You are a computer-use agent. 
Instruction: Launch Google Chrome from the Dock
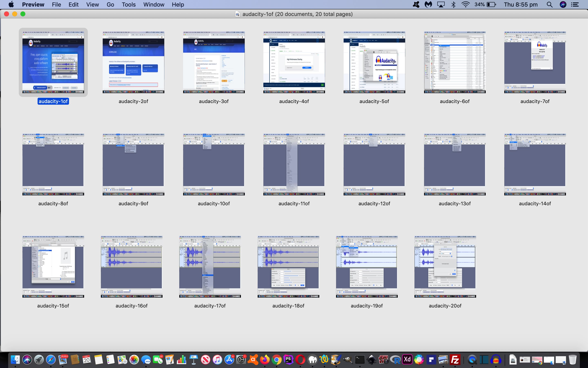tap(276, 359)
